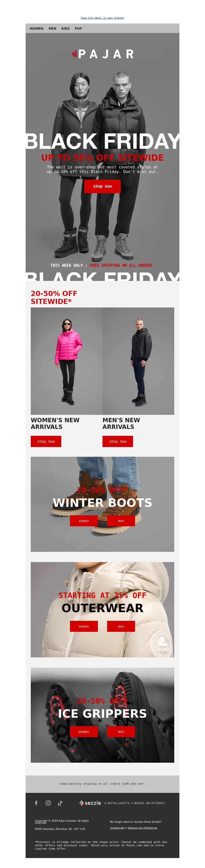Open the TikTok icon in footer
Image resolution: width=205 pixels, height=868 pixels.
(x=60, y=803)
